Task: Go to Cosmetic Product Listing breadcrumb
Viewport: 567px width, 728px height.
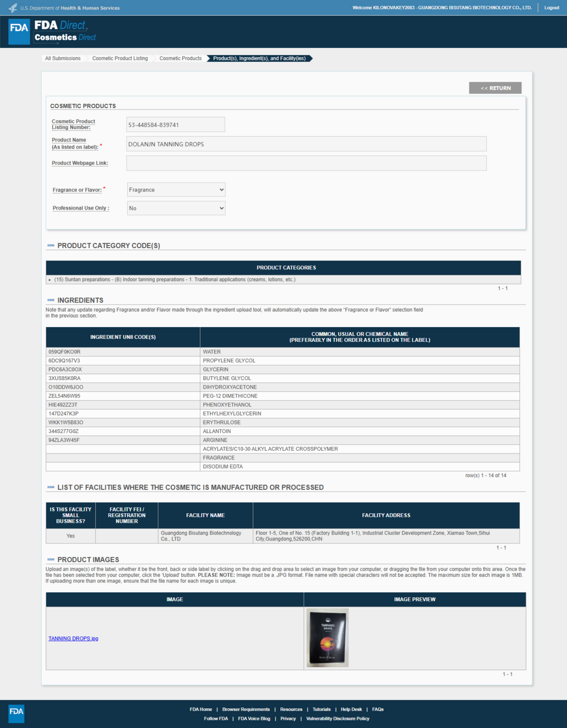Action: (x=120, y=58)
